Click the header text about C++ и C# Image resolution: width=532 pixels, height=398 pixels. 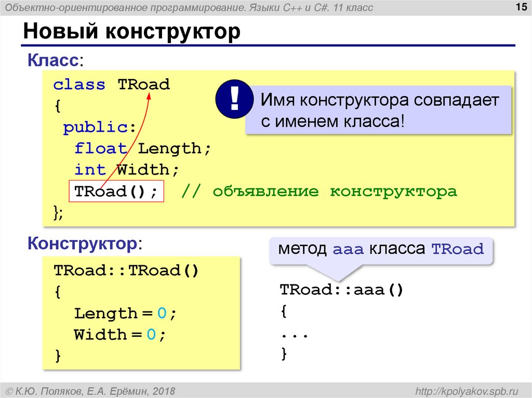tap(189, 7)
